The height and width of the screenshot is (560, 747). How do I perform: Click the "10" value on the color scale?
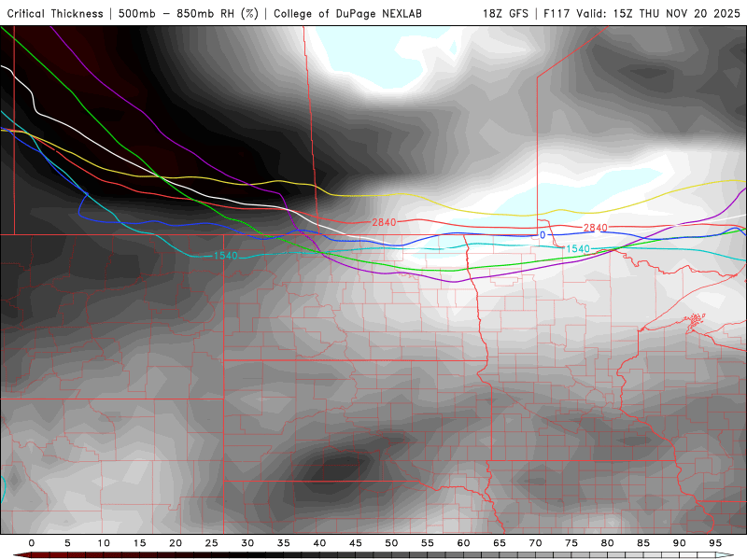(104, 543)
